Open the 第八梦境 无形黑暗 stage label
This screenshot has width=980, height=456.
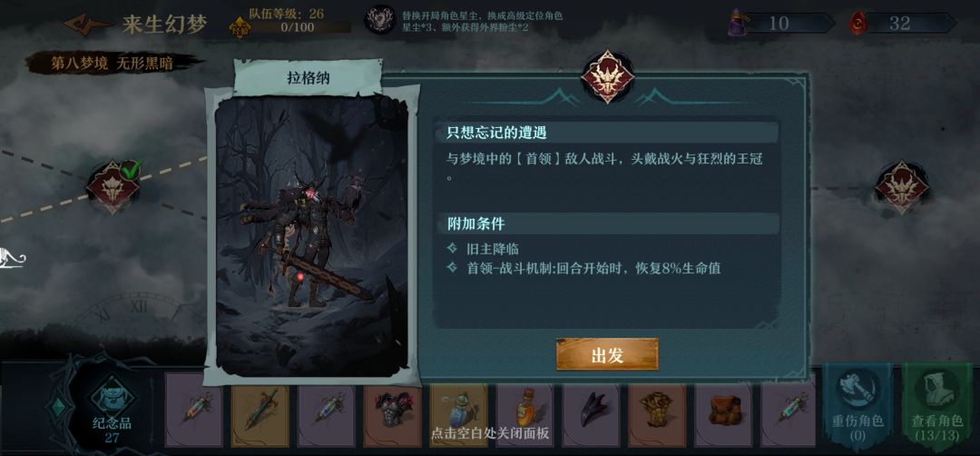pos(113,64)
